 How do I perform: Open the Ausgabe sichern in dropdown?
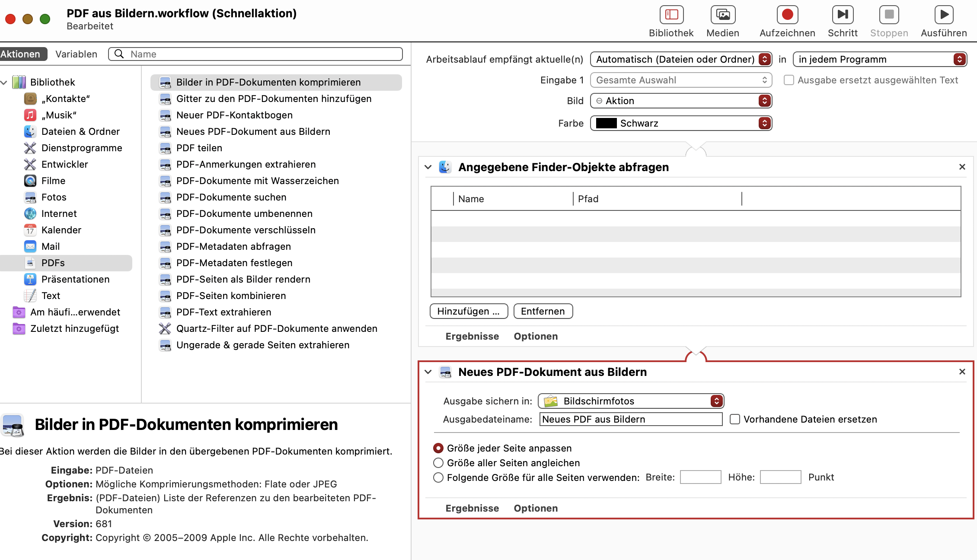(631, 401)
